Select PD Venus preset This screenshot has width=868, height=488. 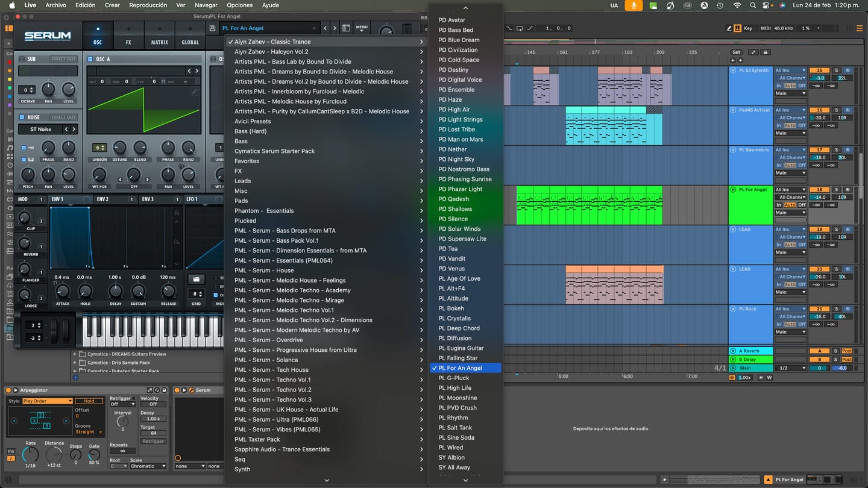tap(465, 269)
